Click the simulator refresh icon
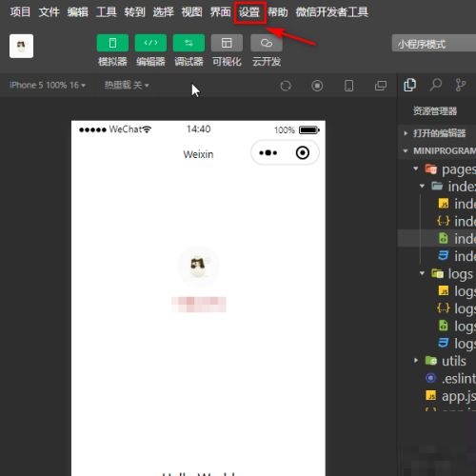This screenshot has width=476, height=476. click(x=286, y=86)
